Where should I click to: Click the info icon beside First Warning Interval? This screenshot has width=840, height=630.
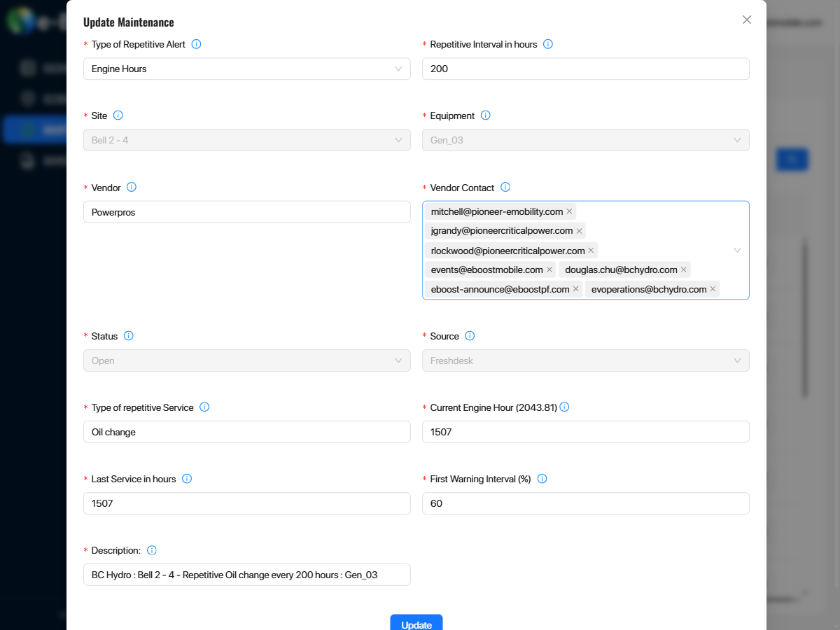[x=542, y=479]
